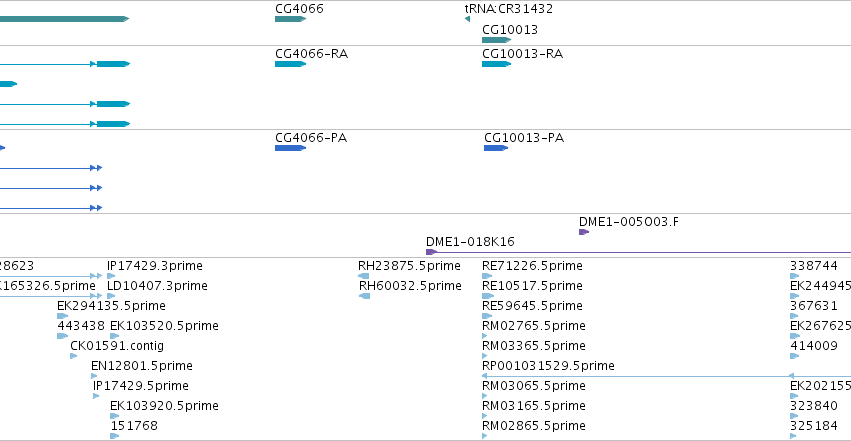This screenshot has height=441, width=851.
Task: Click the tRNA:CR31432 small arrow glyph
Action: [467, 19]
